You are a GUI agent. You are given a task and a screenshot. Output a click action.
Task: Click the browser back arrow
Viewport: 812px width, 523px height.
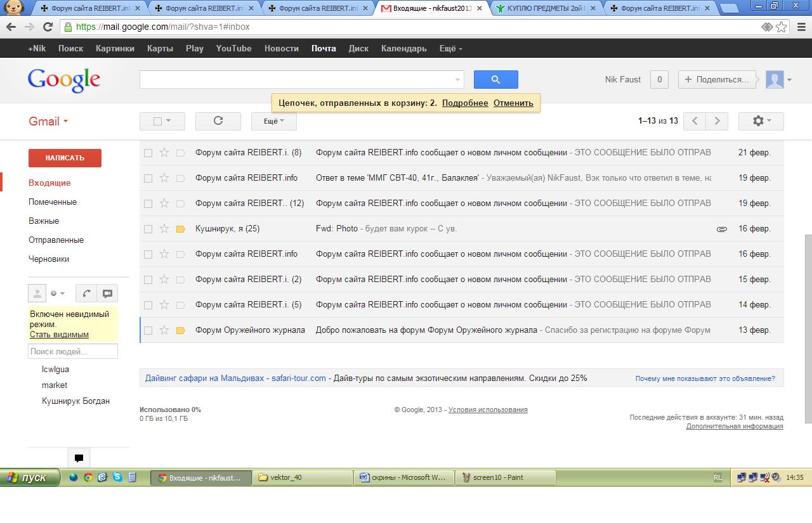tap(11, 27)
